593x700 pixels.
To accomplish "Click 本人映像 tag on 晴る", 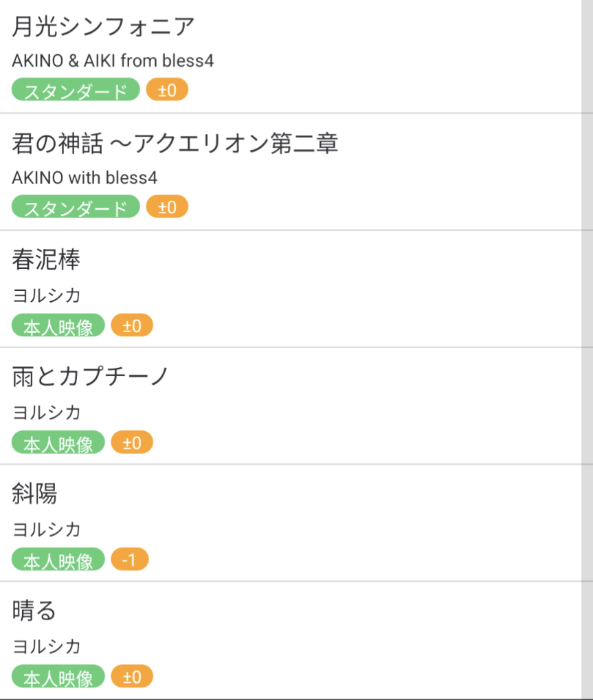I will pos(58,677).
